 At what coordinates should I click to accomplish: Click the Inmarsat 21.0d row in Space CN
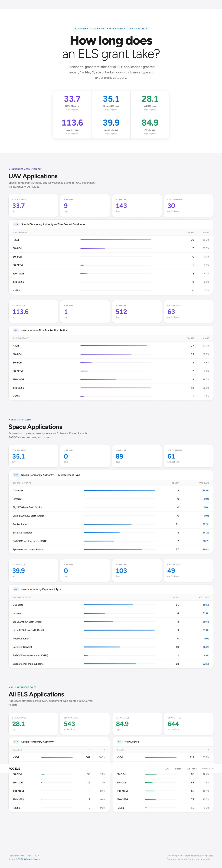[x=111, y=613]
